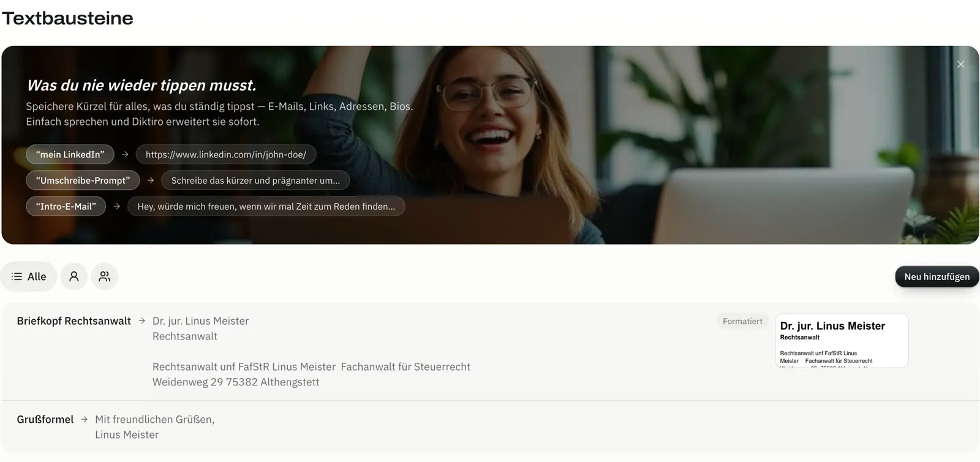Viewport: 980px width, 462px height.
Task: Filter by team snippets group icon
Action: pyautogui.click(x=105, y=276)
